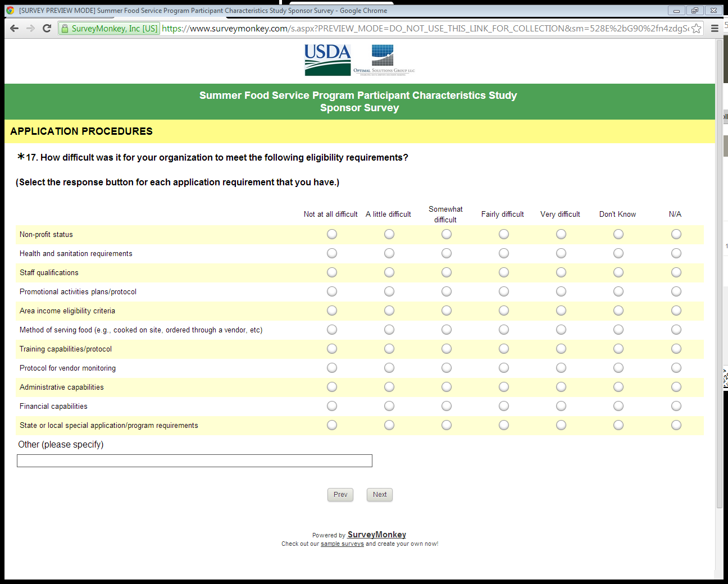Reload the page with refresh icon
Viewport: 728px width, 584px height.
point(47,29)
